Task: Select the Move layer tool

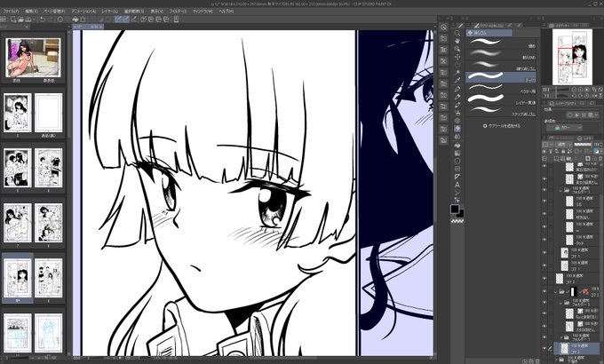Action: coord(457,57)
